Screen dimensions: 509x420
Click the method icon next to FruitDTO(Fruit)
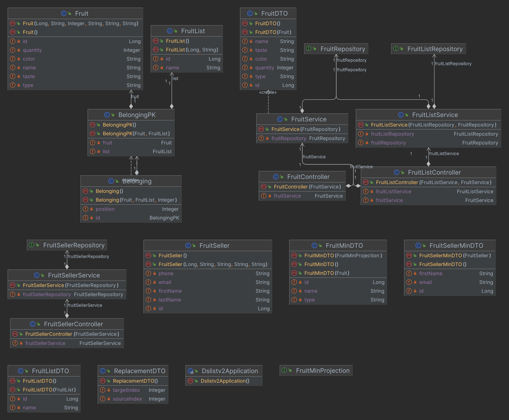click(x=245, y=32)
